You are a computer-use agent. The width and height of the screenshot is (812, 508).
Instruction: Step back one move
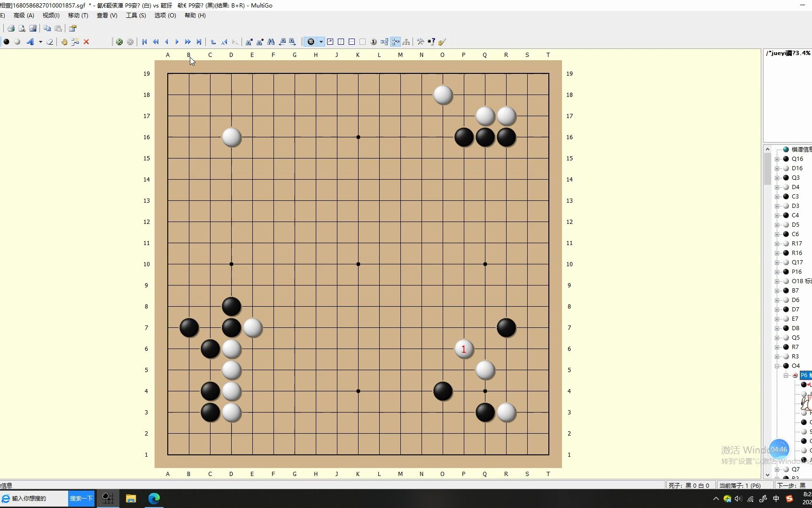pyautogui.click(x=166, y=42)
